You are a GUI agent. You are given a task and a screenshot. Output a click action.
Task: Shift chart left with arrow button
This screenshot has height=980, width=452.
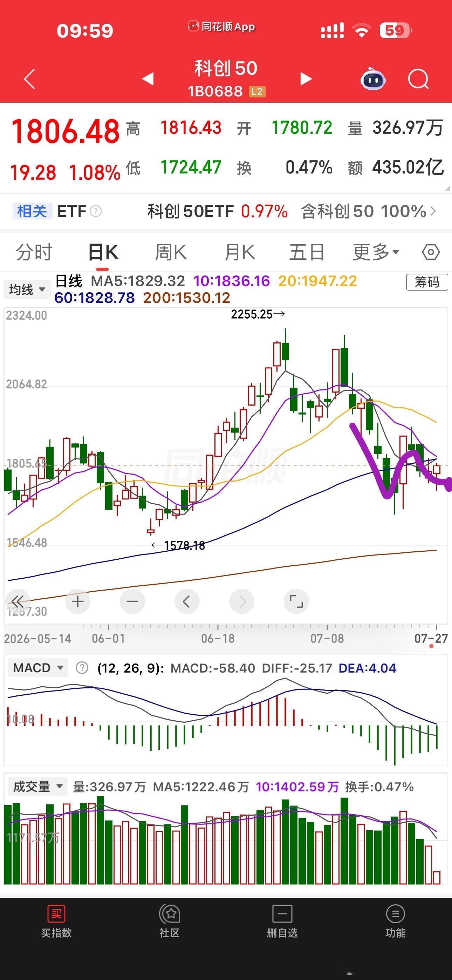tap(187, 601)
